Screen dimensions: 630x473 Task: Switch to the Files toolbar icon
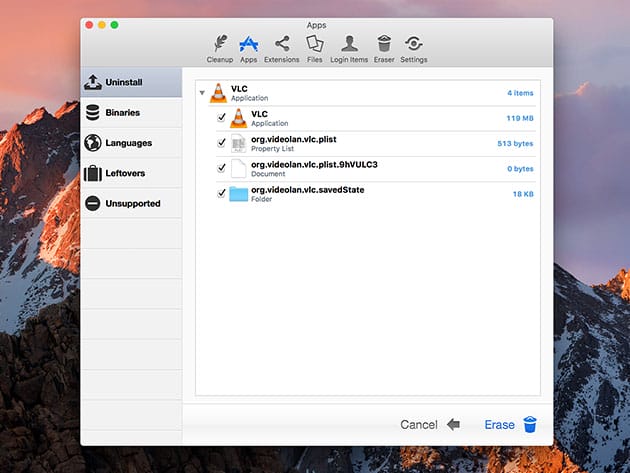click(314, 46)
